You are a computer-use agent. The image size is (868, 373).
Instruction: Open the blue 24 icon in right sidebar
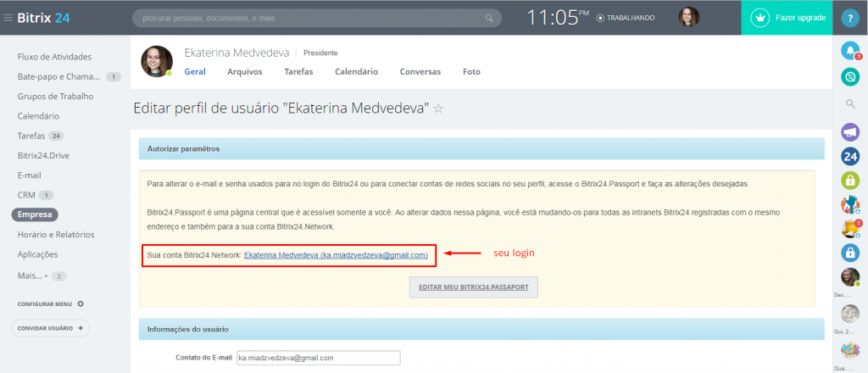pos(850,157)
